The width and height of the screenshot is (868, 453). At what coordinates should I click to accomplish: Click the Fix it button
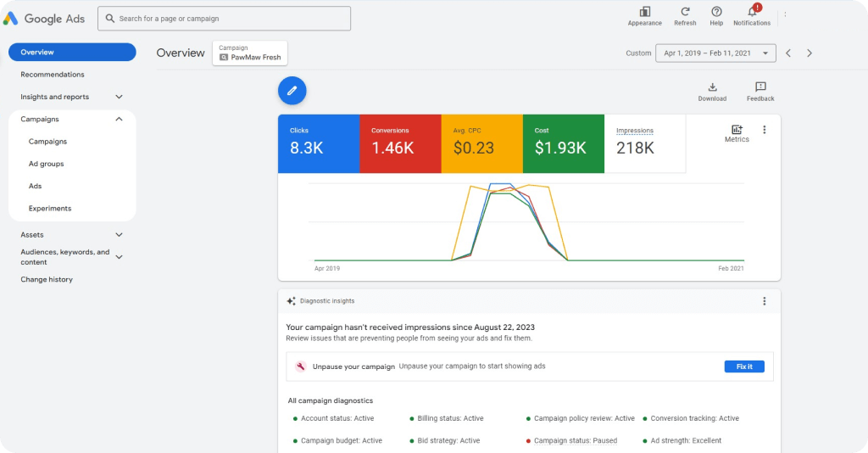744,366
